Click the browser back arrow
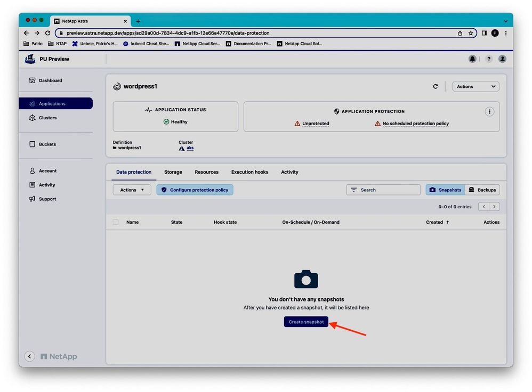532x392 pixels. [27, 33]
